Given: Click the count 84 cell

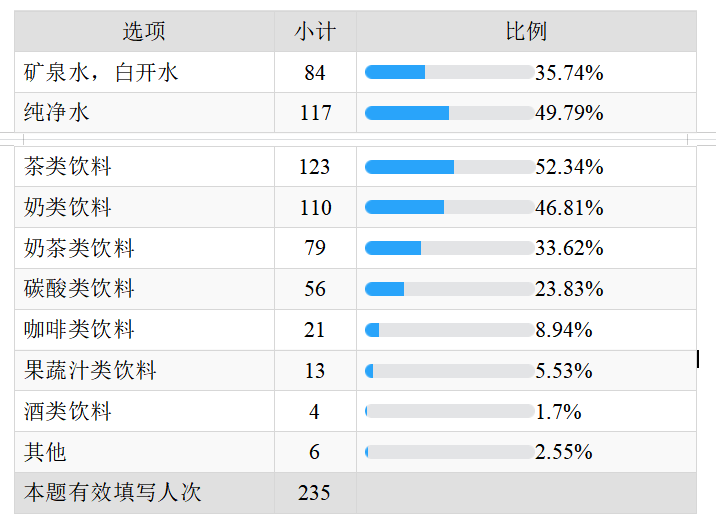Looking at the screenshot, I should 315,72.
